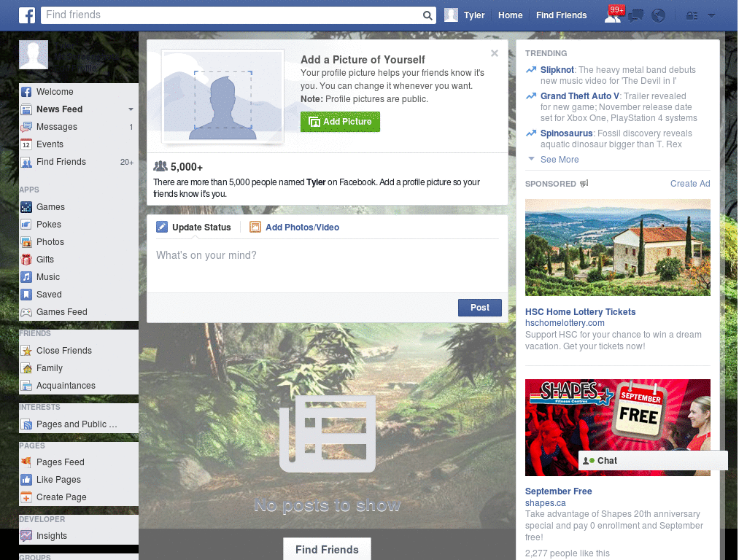The height and width of the screenshot is (560, 747).
Task: Open Games Feed controller icon
Action: [x=26, y=312]
